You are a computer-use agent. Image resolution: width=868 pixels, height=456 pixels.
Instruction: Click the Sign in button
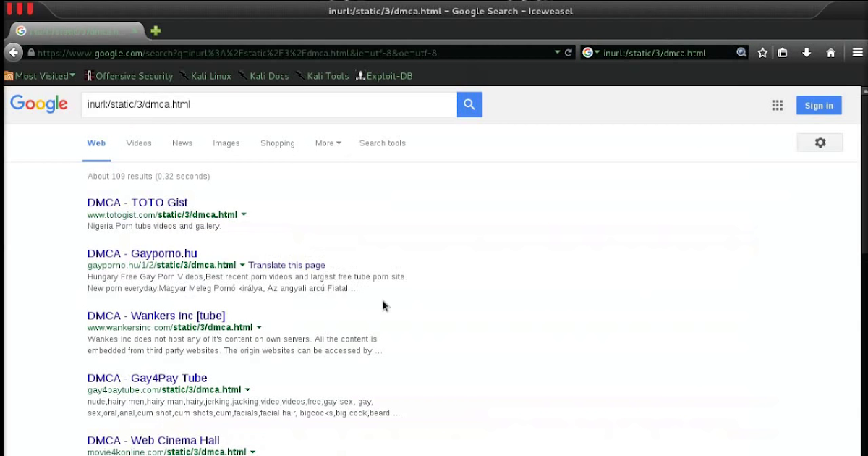pos(819,106)
